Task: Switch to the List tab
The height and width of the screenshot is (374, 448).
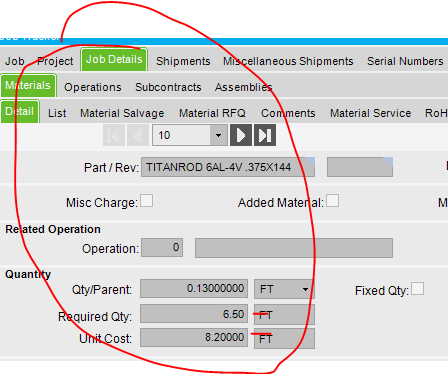Action: coord(57,113)
